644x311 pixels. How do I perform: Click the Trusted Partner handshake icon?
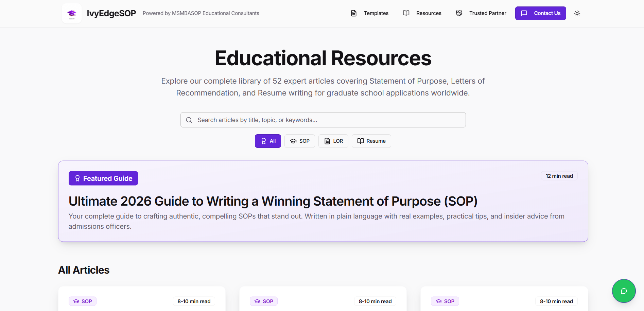coord(459,13)
